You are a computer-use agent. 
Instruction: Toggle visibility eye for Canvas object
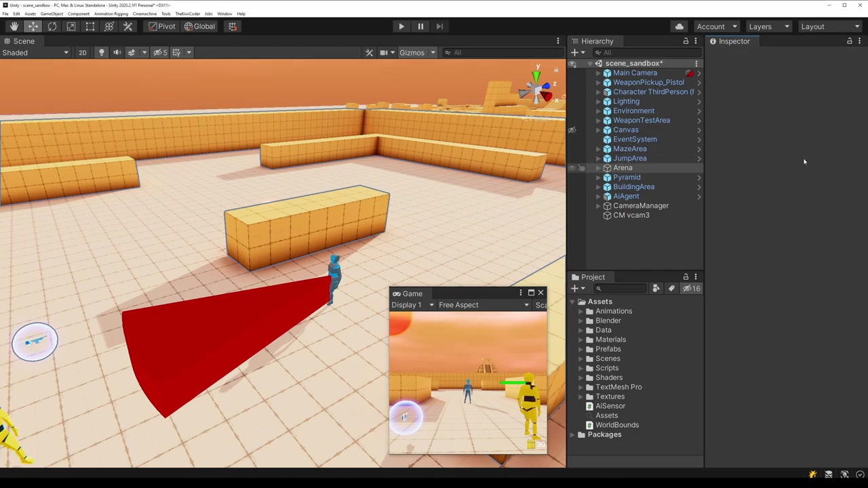pyautogui.click(x=572, y=130)
